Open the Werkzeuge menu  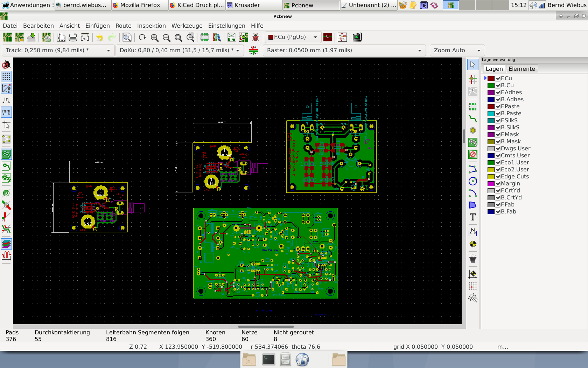click(187, 26)
